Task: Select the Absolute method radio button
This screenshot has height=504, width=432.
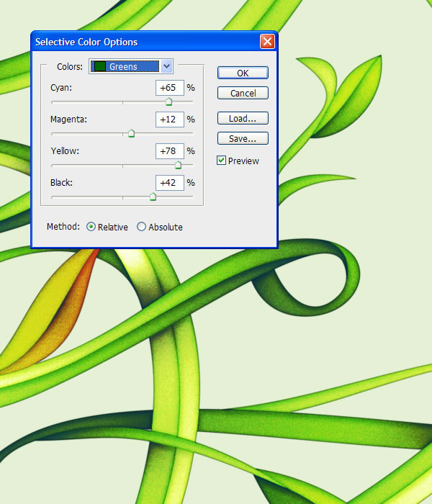Action: coord(141,227)
